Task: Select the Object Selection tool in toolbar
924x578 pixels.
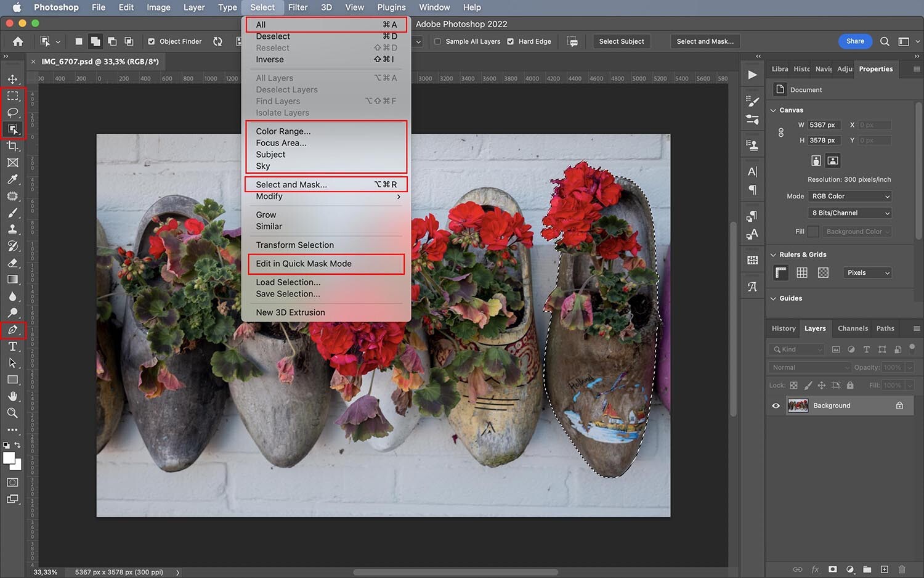Action: coord(12,129)
